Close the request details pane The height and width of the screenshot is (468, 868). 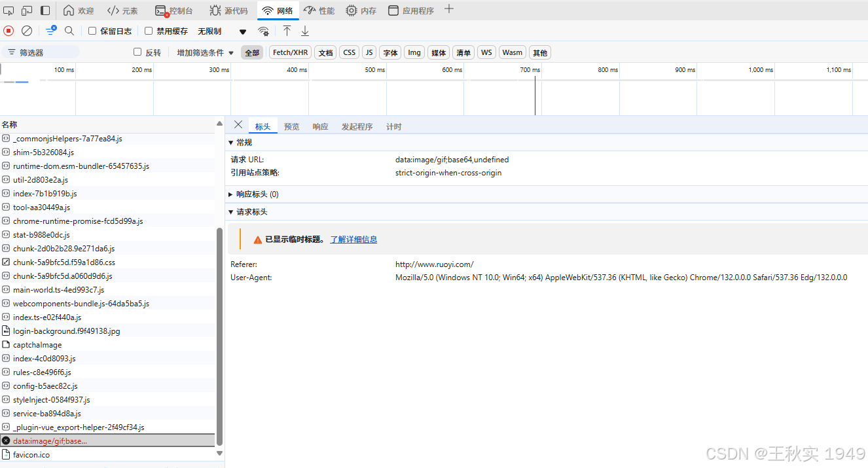click(238, 125)
